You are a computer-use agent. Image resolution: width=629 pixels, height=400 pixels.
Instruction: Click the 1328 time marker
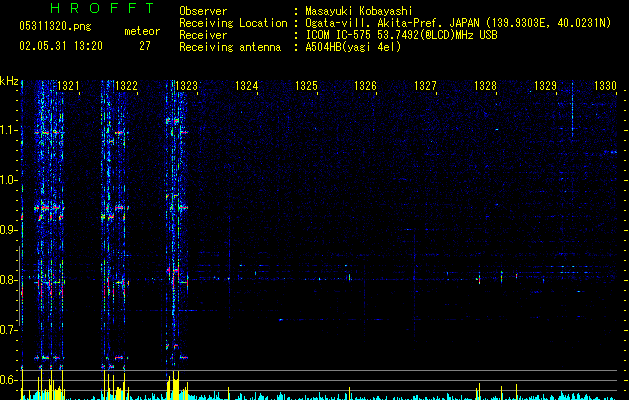(x=485, y=86)
